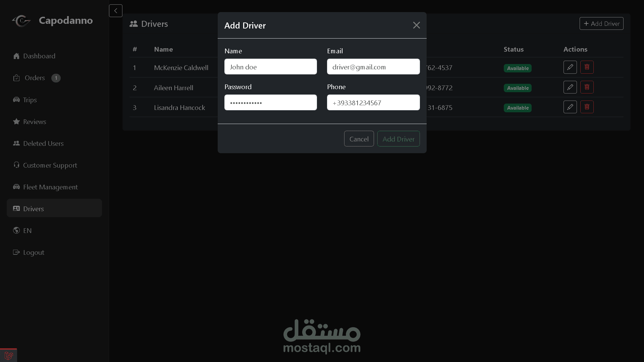Go to Fleet Management section
This screenshot has width=644, height=362.
[x=50, y=187]
